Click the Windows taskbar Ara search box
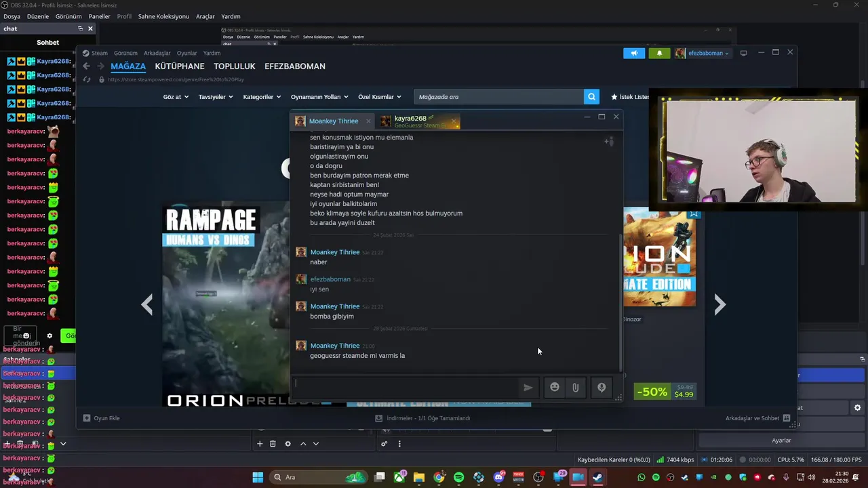This screenshot has width=868, height=488. [319, 477]
